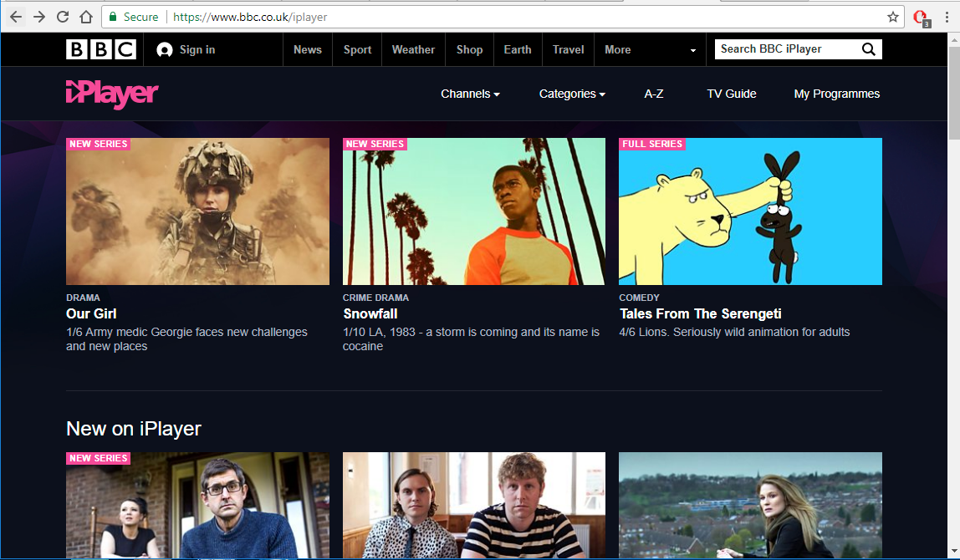Click the green Secure padlock icon
Screen dimensions: 960x560
(x=113, y=17)
